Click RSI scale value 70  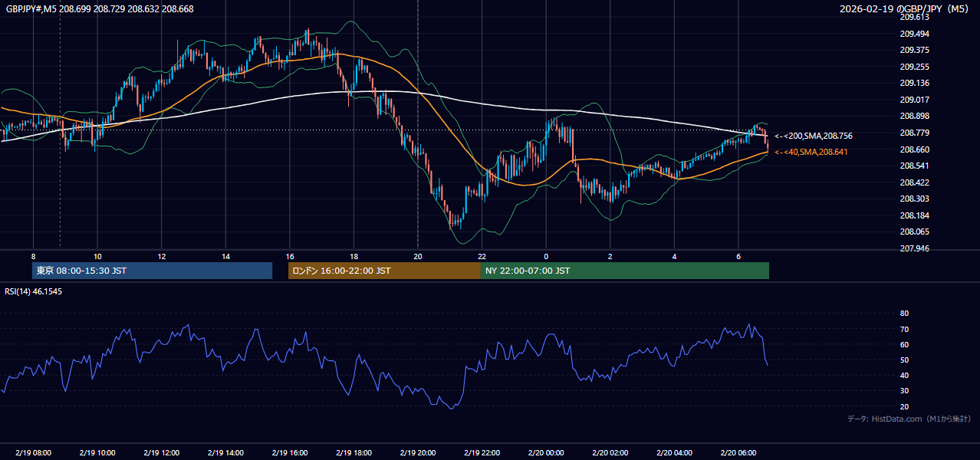tap(904, 329)
